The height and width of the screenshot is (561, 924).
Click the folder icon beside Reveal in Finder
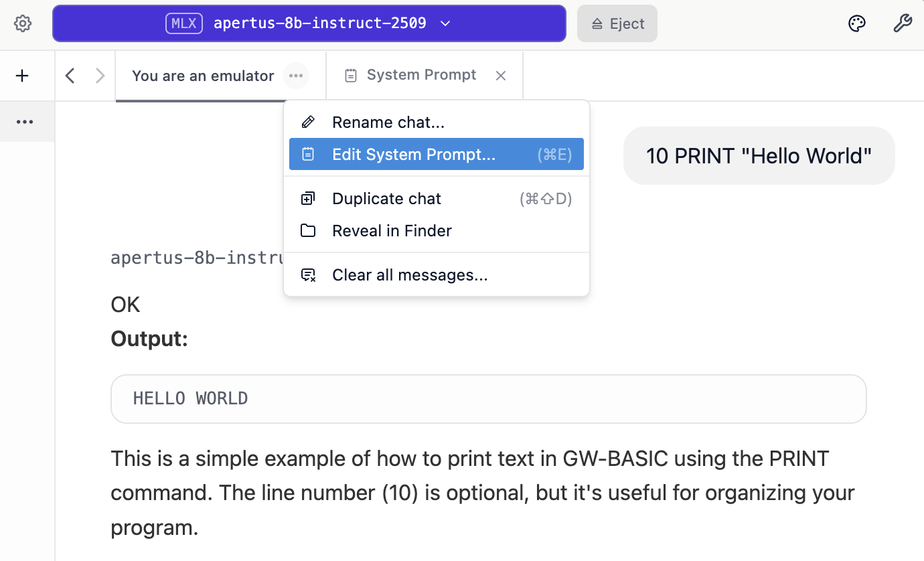308,231
